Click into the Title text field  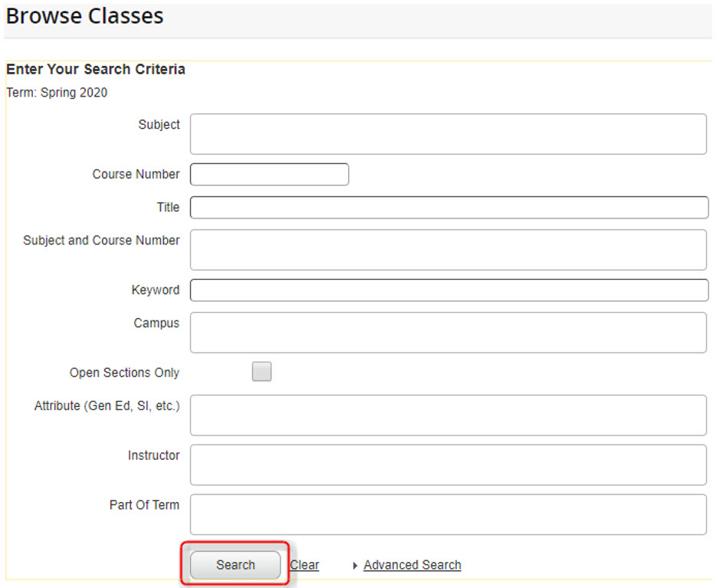pos(448,208)
